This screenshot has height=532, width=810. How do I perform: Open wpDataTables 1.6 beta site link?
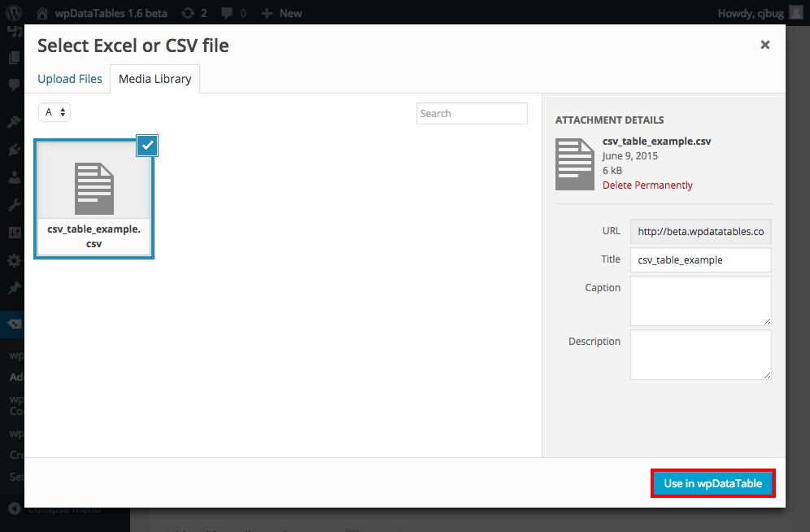pyautogui.click(x=111, y=14)
